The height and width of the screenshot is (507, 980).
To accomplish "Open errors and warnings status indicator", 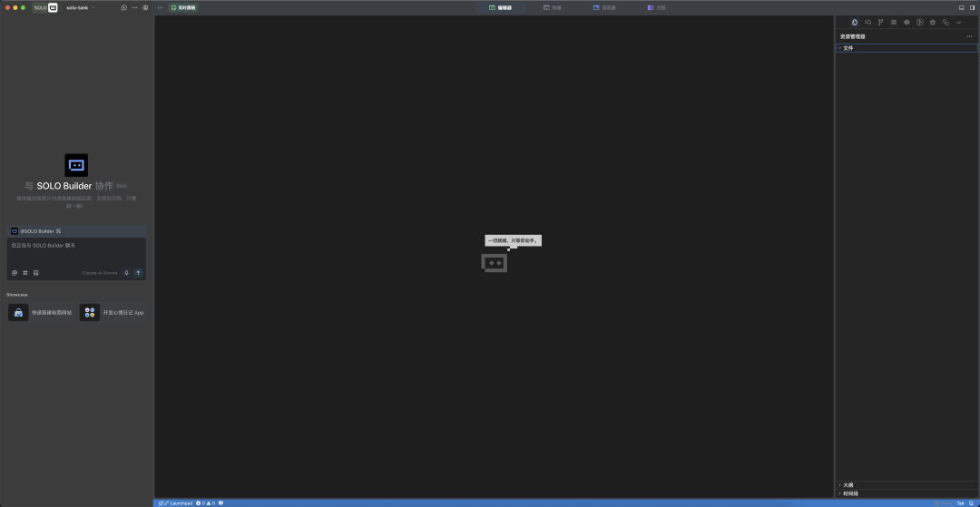I will [x=206, y=503].
